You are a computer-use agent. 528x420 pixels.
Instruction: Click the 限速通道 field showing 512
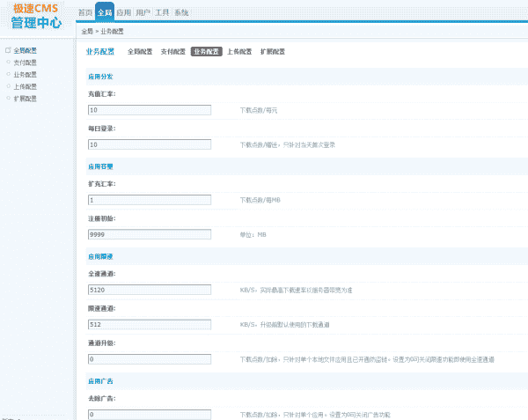pyautogui.click(x=150, y=324)
